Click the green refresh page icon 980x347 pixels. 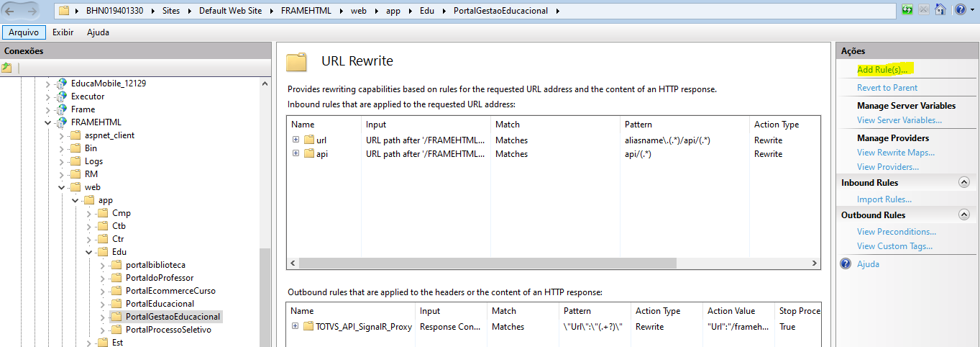point(907,10)
